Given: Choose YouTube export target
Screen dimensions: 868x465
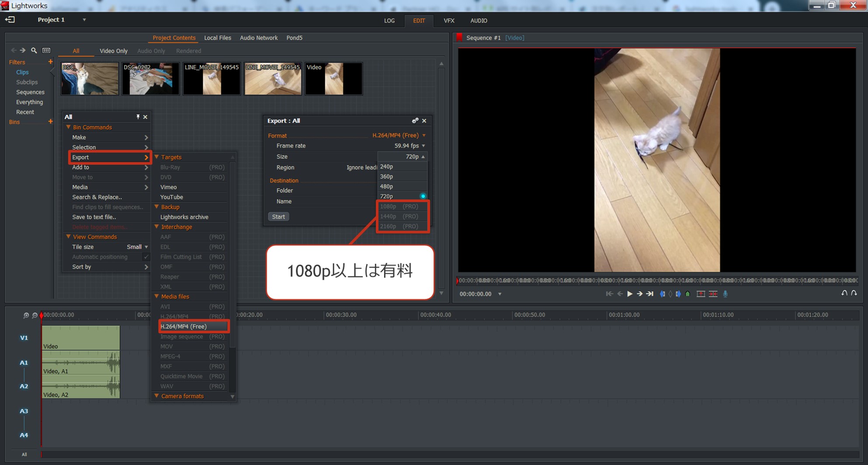Looking at the screenshot, I should [x=172, y=197].
